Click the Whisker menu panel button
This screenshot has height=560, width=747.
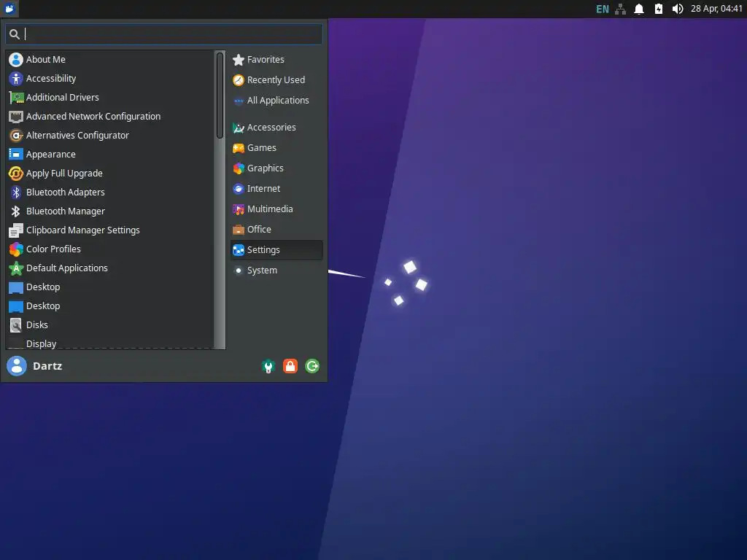pos(9,9)
